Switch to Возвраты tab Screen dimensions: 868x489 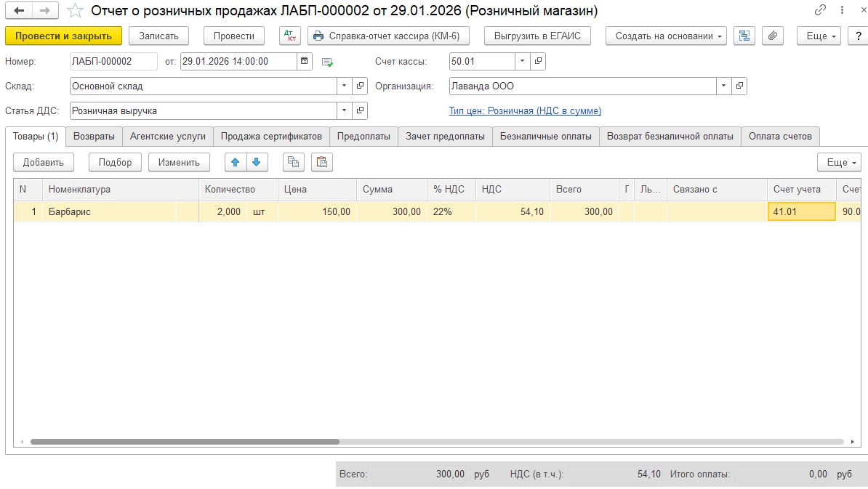click(94, 137)
